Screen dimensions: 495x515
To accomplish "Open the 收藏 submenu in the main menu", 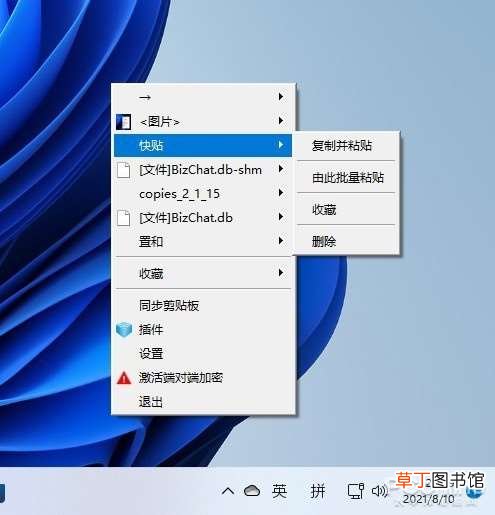I will (203, 273).
